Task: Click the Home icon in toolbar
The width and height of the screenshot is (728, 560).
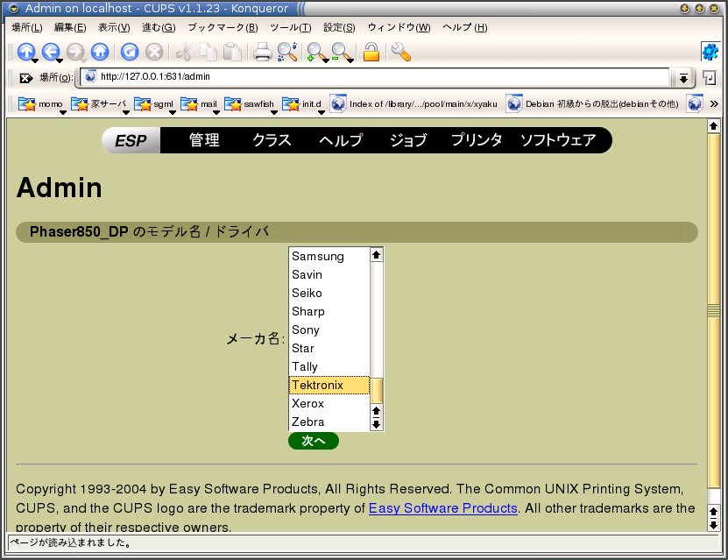Action: (100, 52)
